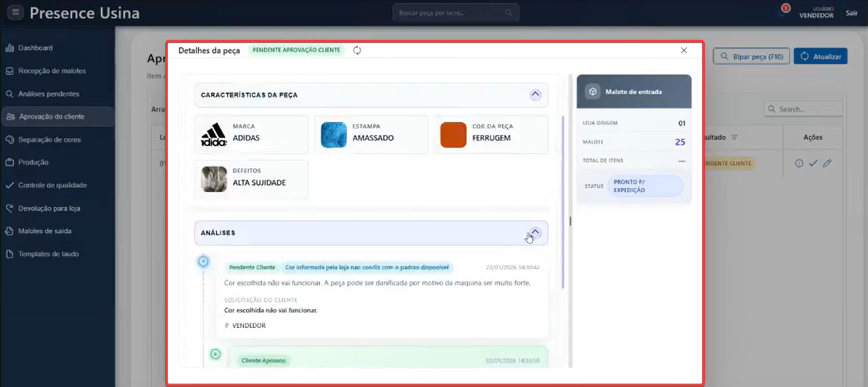Click the approve checkmark in Ações column
This screenshot has height=387, width=868.
coord(813,164)
